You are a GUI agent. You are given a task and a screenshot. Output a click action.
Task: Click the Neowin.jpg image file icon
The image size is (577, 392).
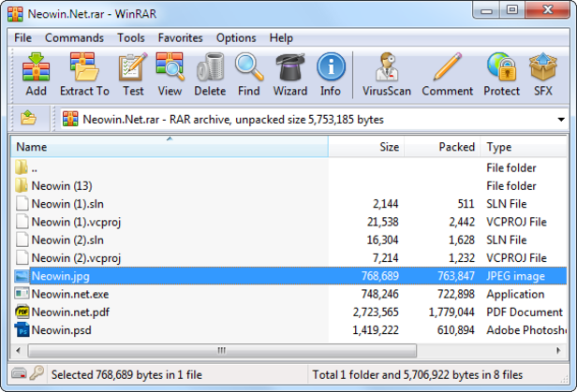[22, 276]
